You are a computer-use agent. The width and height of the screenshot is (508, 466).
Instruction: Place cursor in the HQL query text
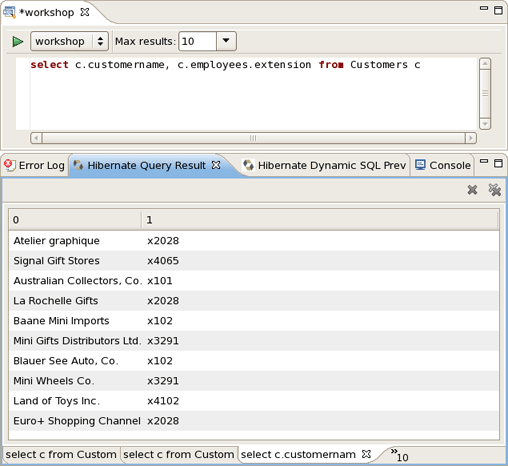click(x=225, y=65)
